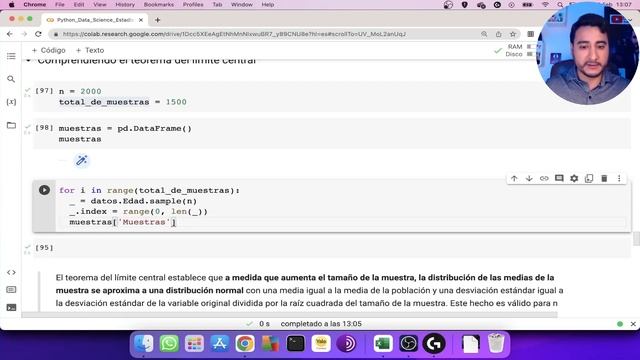Open the Profiles menu
Screen dimensions: 640x360
(x=193, y=4)
